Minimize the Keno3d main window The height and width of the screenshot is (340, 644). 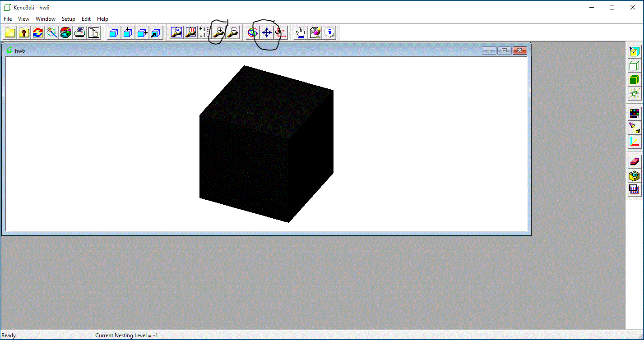[591, 7]
